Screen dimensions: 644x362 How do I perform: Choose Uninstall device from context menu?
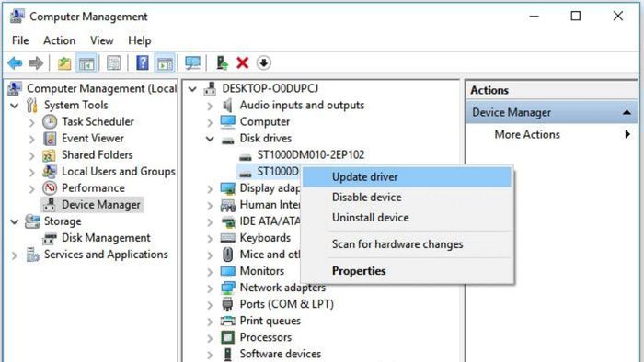tap(407, 218)
